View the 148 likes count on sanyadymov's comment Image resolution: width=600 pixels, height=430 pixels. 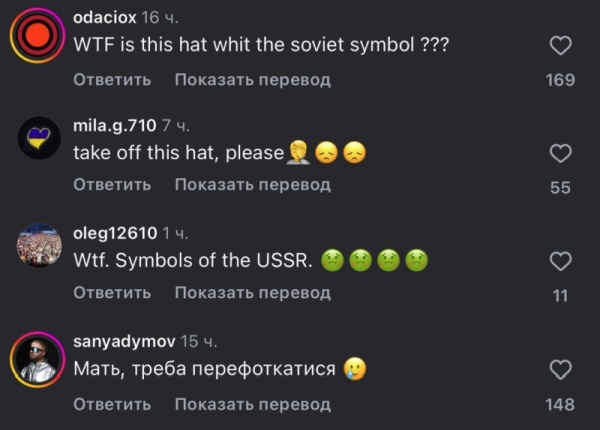tap(560, 405)
